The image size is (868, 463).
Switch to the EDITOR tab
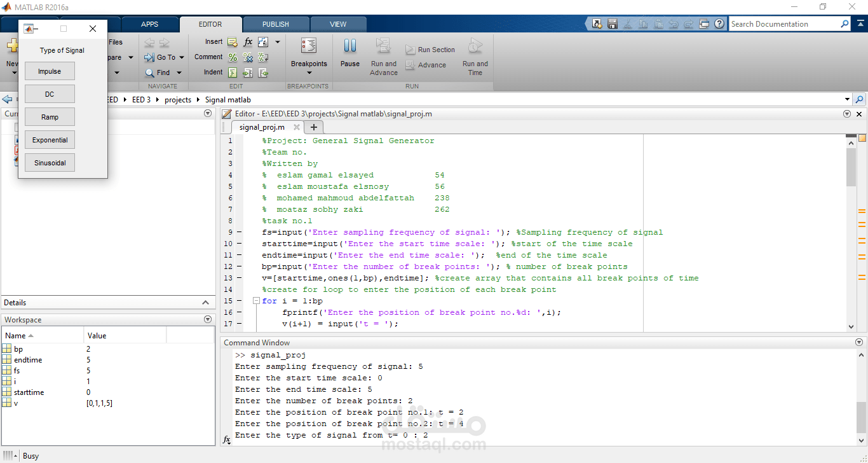pyautogui.click(x=210, y=24)
